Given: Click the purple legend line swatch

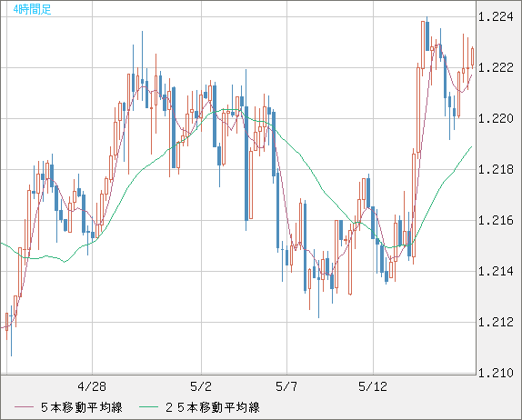Looking at the screenshot, I should pos(24,407).
